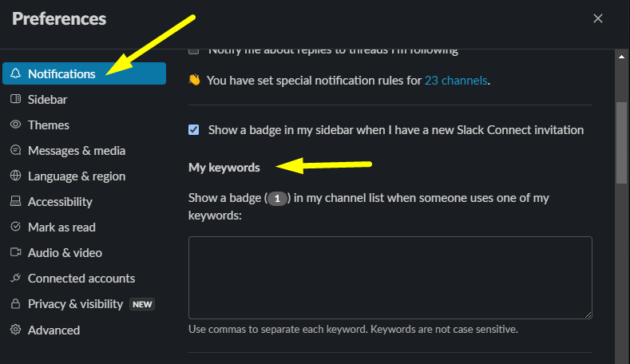This screenshot has height=364, width=630.
Task: Switch to the Themes preferences tab
Action: 49,125
